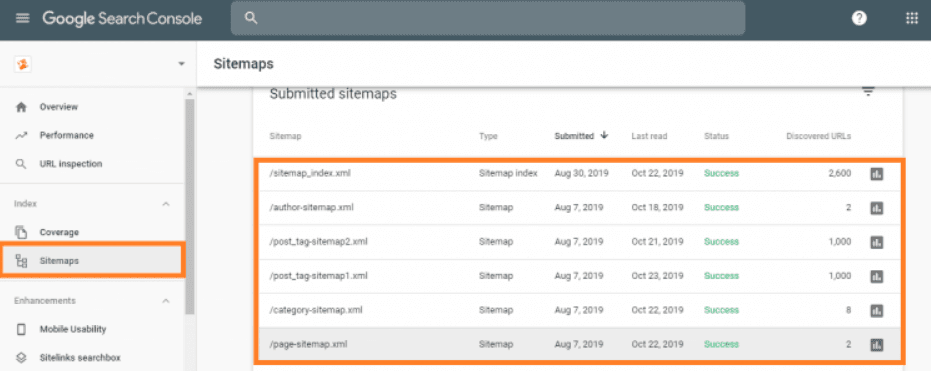The image size is (931, 371).
Task: Click the search input field in top bar
Action: [x=488, y=18]
